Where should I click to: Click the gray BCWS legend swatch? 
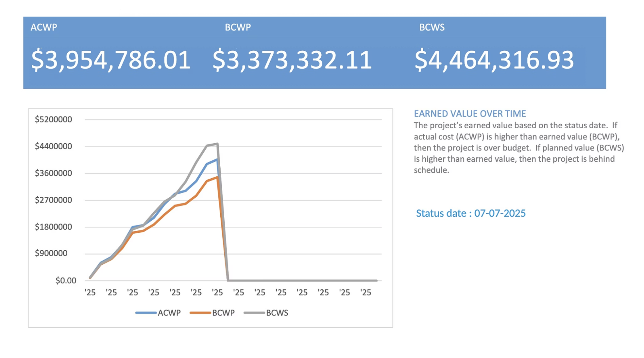pos(254,313)
